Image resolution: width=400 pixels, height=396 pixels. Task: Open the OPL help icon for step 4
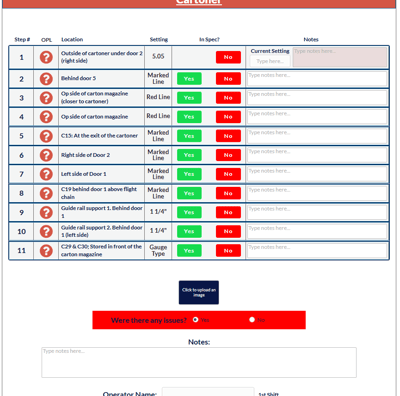46,117
